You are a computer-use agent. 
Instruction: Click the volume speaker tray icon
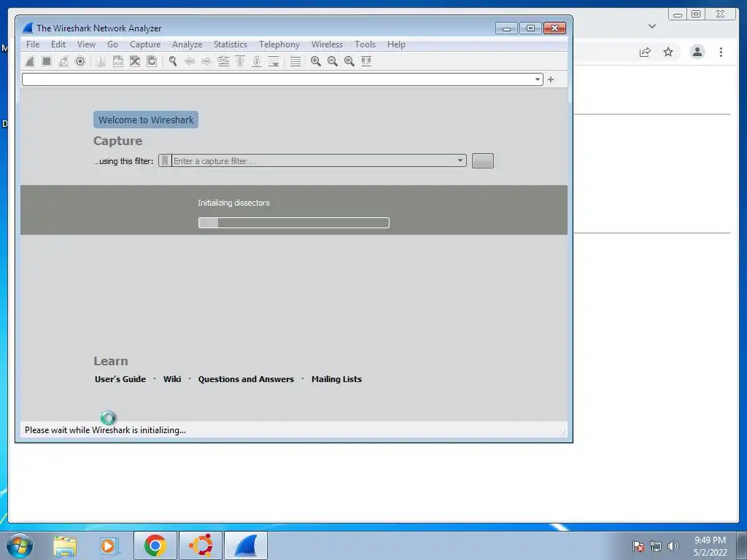(x=673, y=546)
